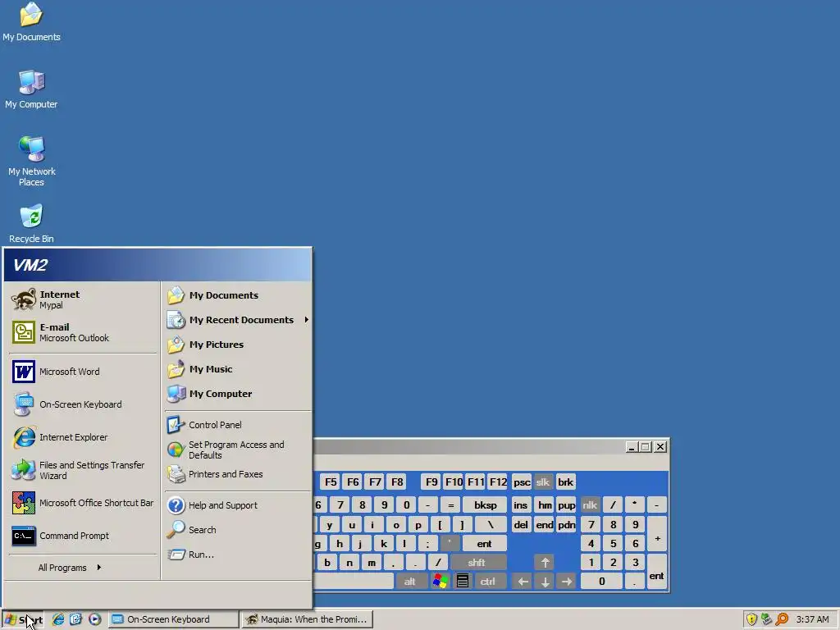Launch On-Screen Keyboard from Start menu list
The width and height of the screenshot is (840, 630).
click(83, 404)
